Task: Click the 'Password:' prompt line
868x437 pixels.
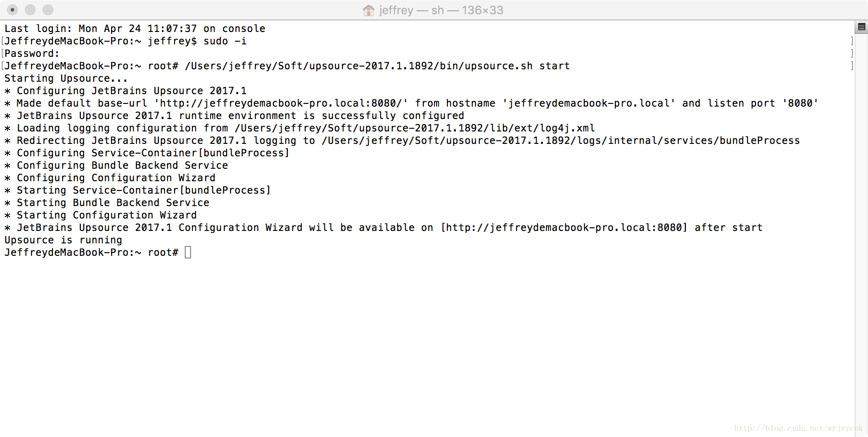Action: [32, 54]
